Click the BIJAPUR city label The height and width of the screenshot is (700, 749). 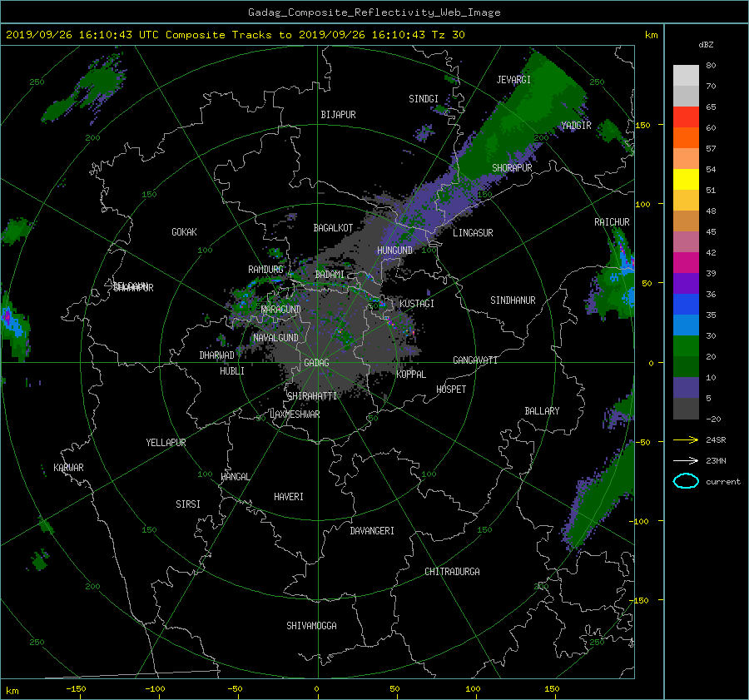338,115
